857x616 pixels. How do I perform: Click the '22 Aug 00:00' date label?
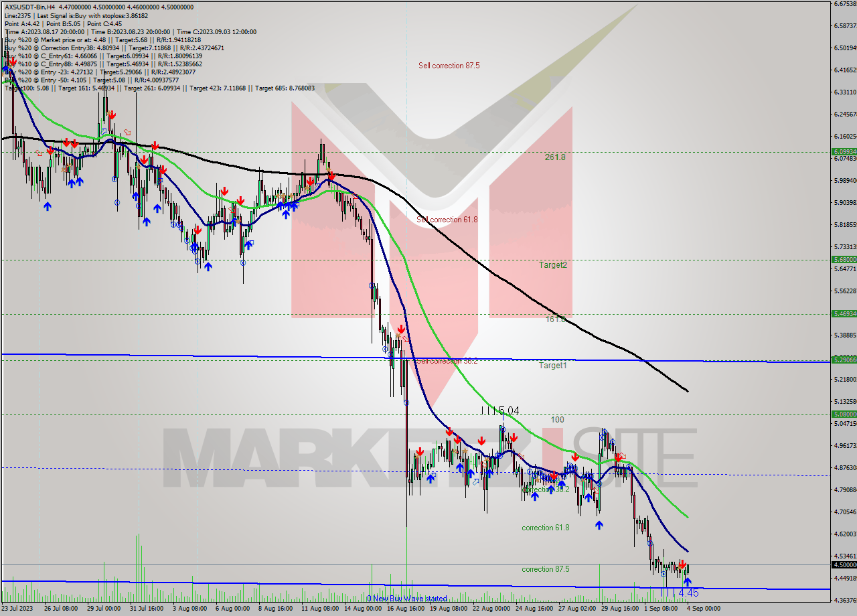coord(491,609)
